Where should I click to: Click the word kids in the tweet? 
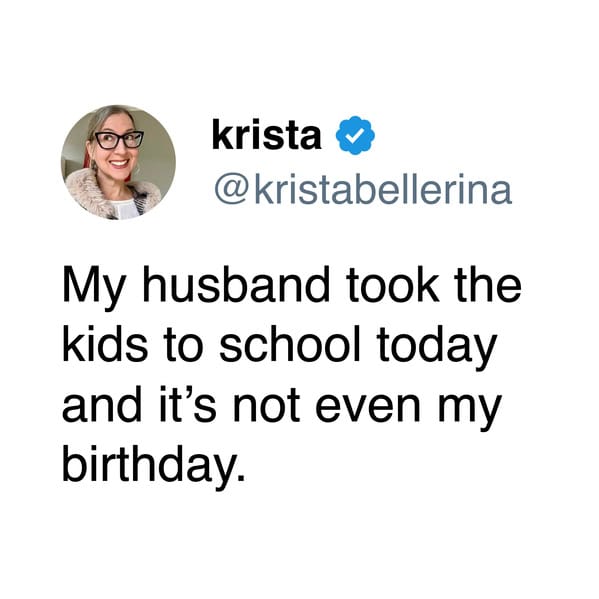[x=105, y=345]
